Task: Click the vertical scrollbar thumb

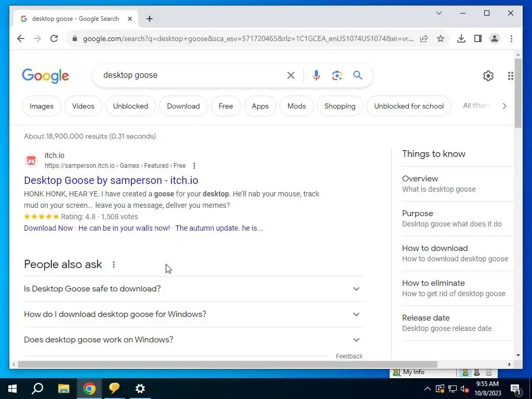Action: (x=518, y=93)
